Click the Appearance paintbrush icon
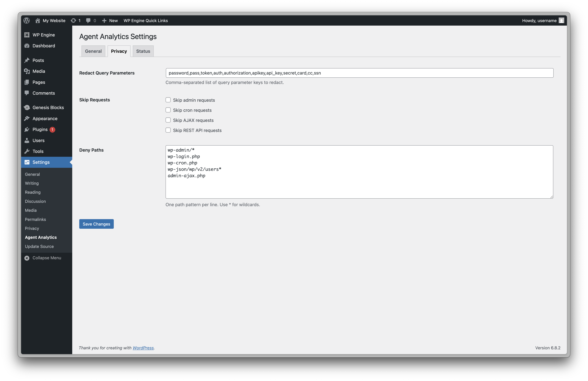 pos(27,118)
